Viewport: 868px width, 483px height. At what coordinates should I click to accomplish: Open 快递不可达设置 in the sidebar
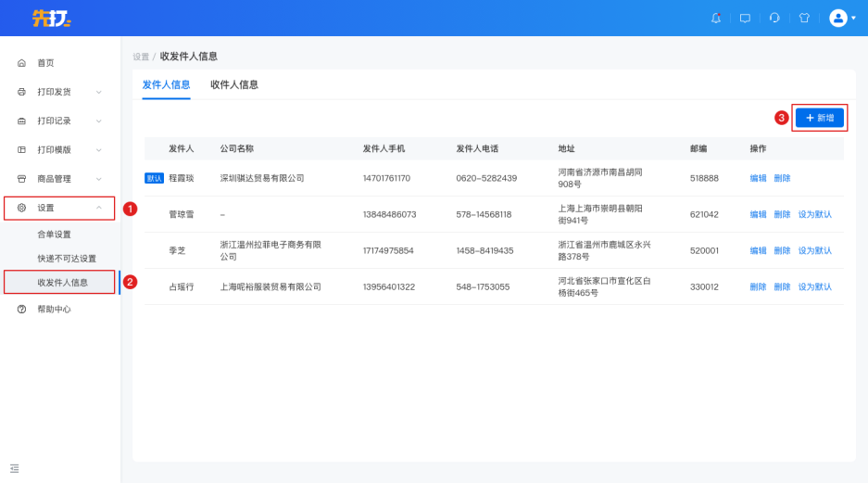click(x=67, y=259)
